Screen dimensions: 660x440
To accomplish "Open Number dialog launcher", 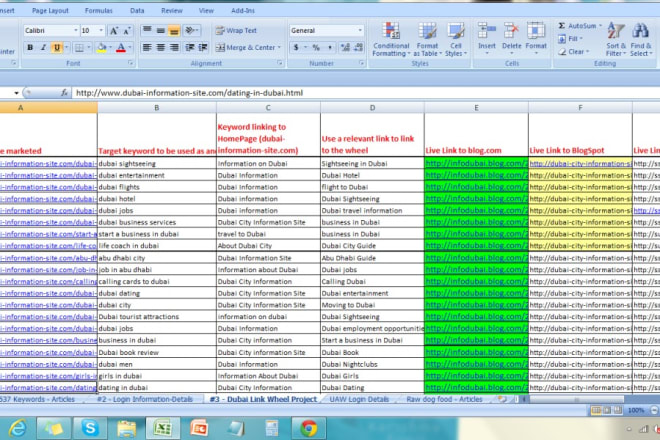I will (x=361, y=63).
